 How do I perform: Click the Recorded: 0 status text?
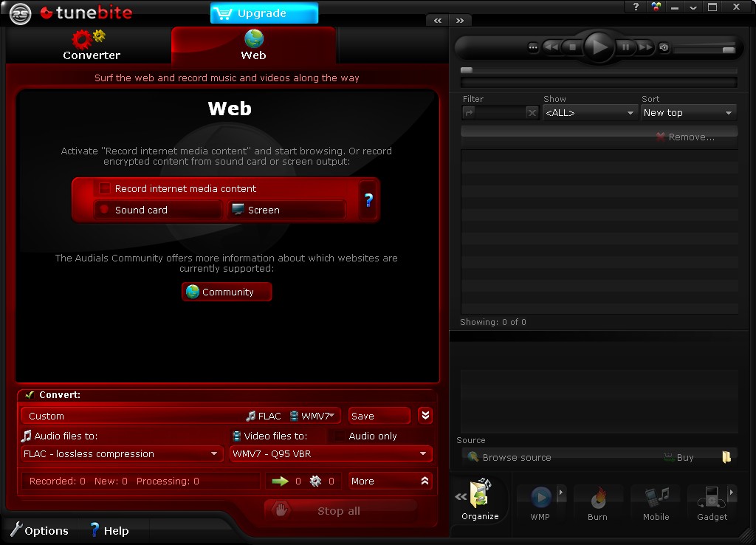pos(58,481)
